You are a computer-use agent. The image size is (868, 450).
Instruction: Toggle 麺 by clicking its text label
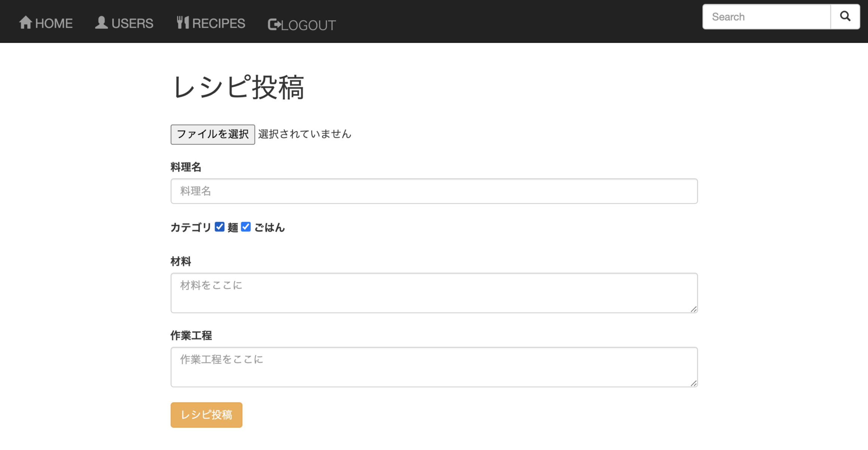pos(233,227)
